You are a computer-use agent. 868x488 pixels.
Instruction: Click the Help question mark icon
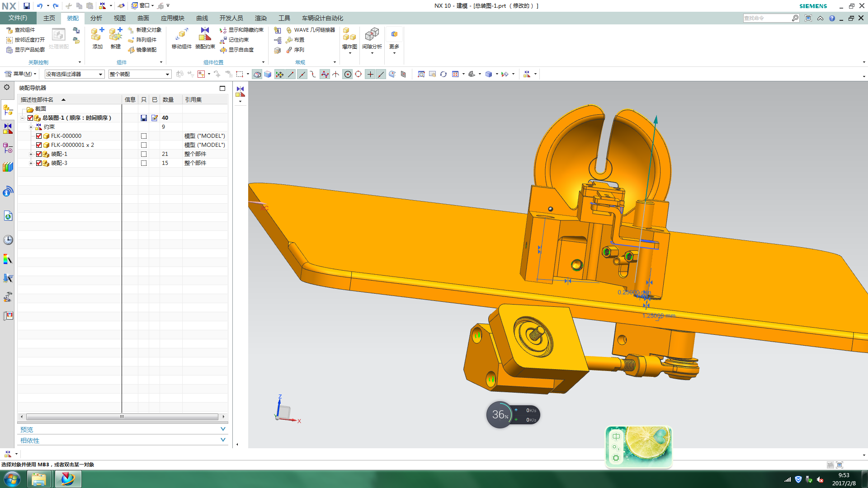pos(832,18)
